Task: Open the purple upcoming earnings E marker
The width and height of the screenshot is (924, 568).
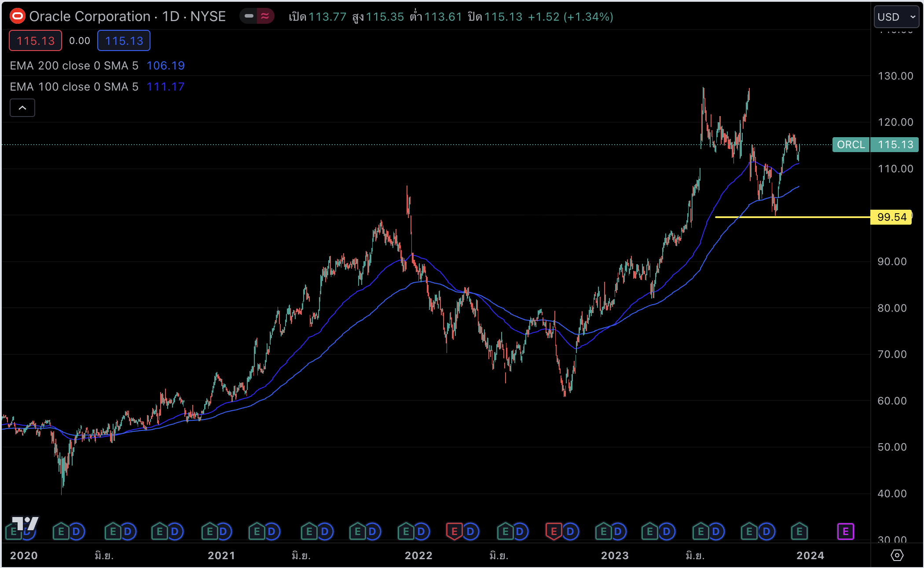Action: [x=845, y=532]
